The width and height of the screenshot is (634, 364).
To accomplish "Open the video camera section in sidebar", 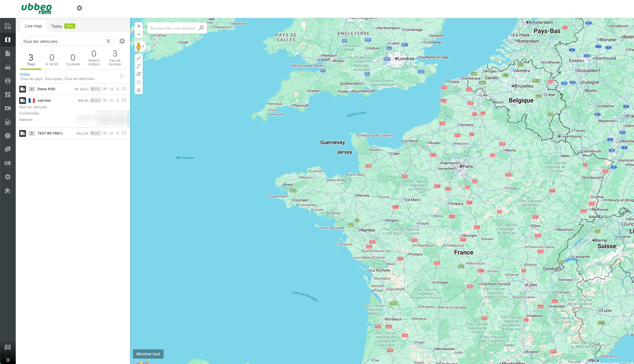I will point(8,108).
